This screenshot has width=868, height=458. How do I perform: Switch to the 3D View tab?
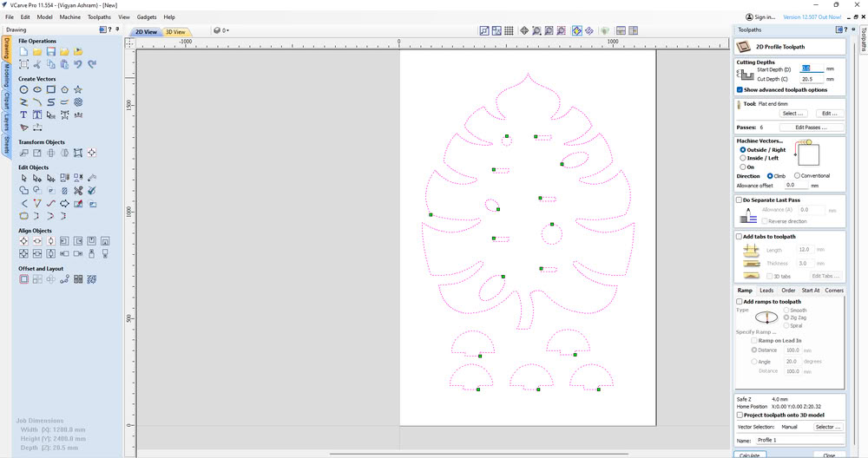[x=175, y=31]
